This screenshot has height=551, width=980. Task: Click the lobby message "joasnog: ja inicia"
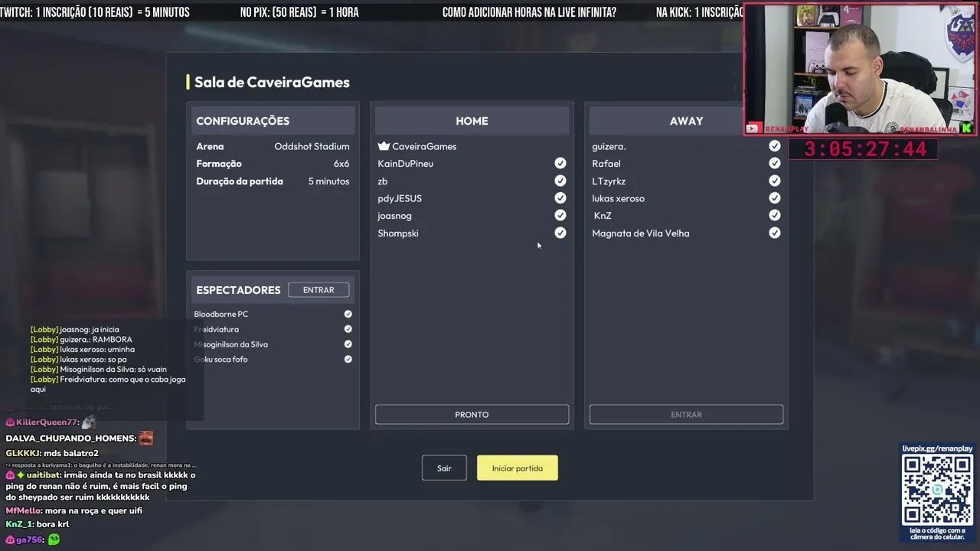pyautogui.click(x=75, y=330)
